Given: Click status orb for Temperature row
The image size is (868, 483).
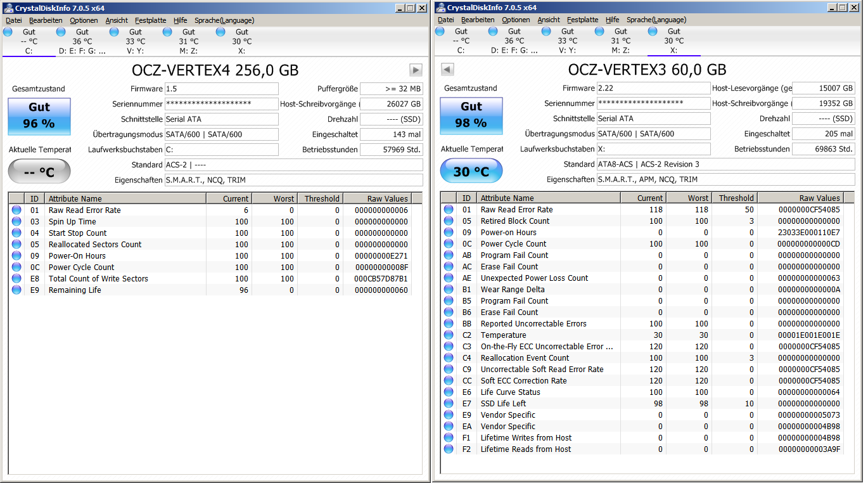Looking at the screenshot, I should click(x=449, y=335).
